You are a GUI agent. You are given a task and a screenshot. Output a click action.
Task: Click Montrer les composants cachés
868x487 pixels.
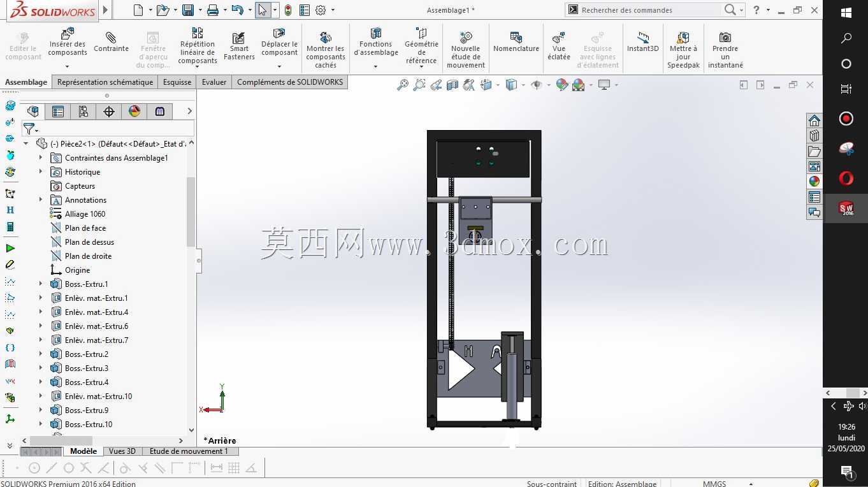coord(325,50)
